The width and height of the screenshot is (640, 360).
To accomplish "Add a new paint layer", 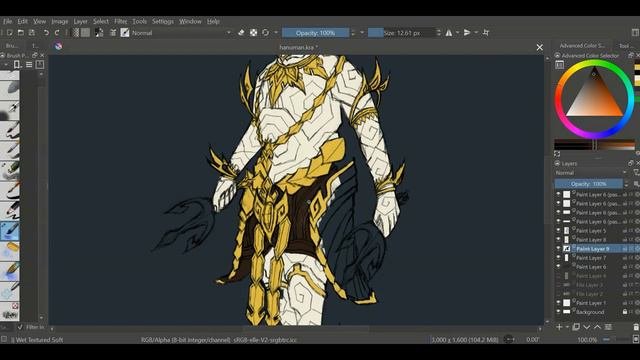I will [559, 327].
